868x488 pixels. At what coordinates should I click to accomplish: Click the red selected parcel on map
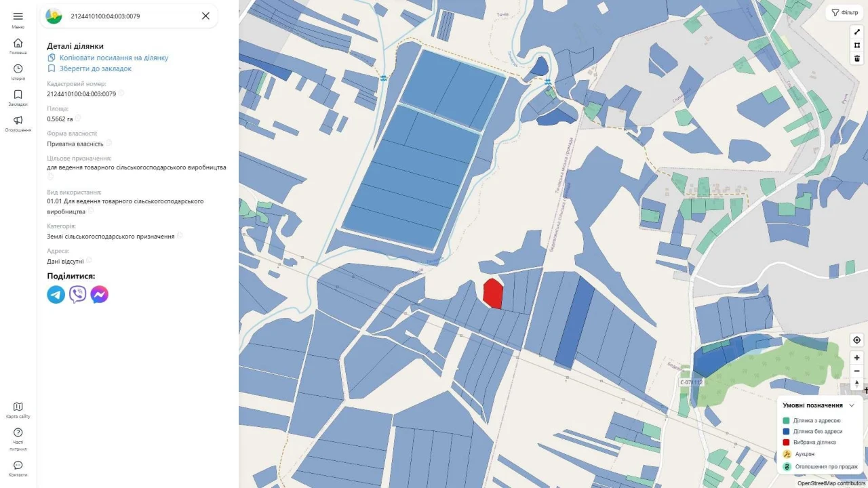(x=493, y=293)
